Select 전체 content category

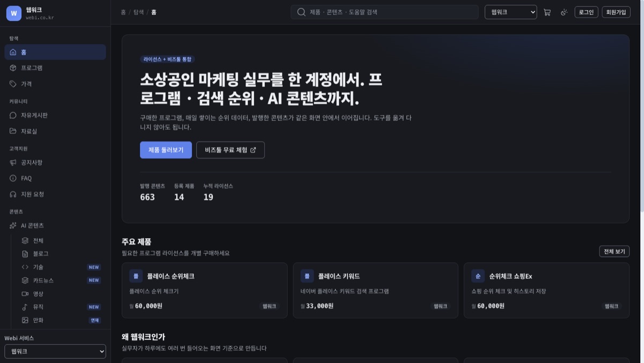click(x=61, y=241)
